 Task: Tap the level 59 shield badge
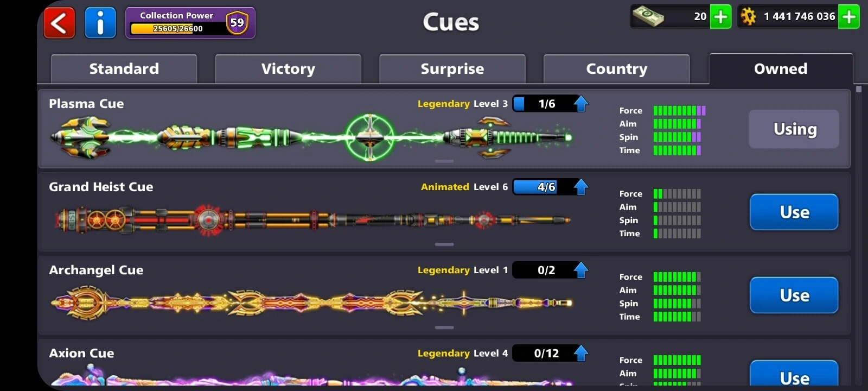237,23
